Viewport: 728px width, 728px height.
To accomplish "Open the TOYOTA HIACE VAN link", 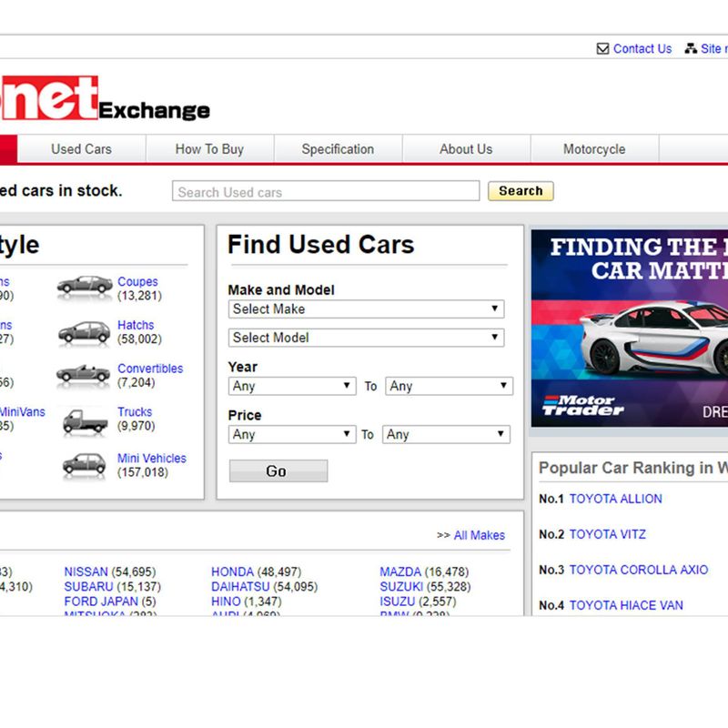I will click(x=626, y=605).
